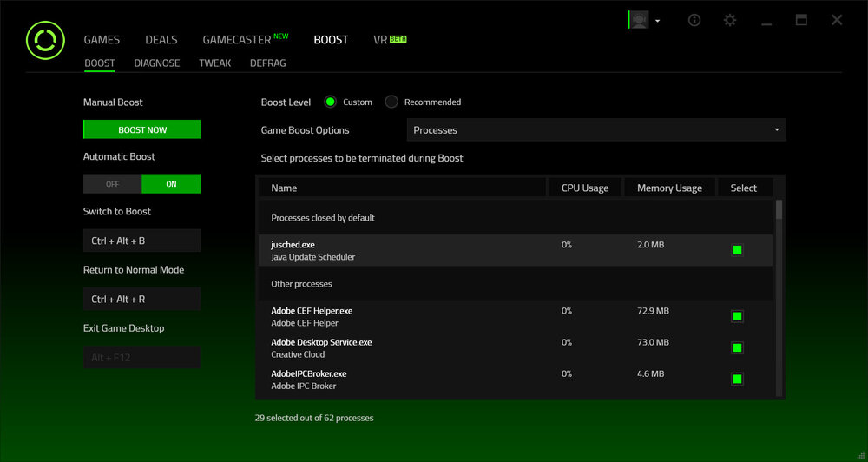Maximize the window using title bar icon
This screenshot has height=462, width=868.
(x=801, y=20)
